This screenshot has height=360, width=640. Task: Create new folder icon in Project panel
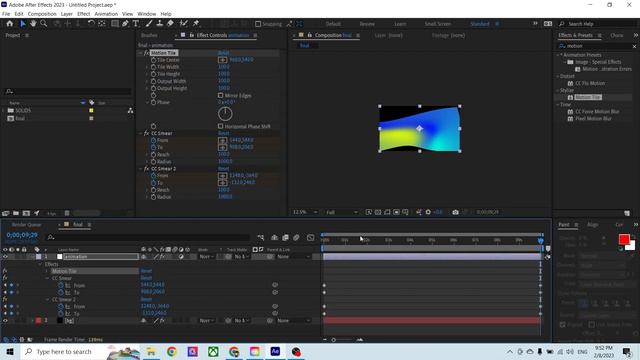[16, 213]
